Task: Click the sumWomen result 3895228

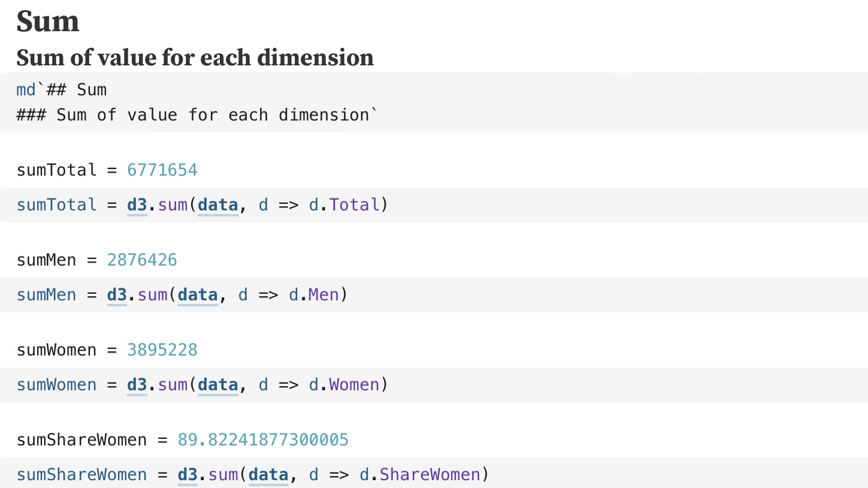Action: tap(162, 350)
